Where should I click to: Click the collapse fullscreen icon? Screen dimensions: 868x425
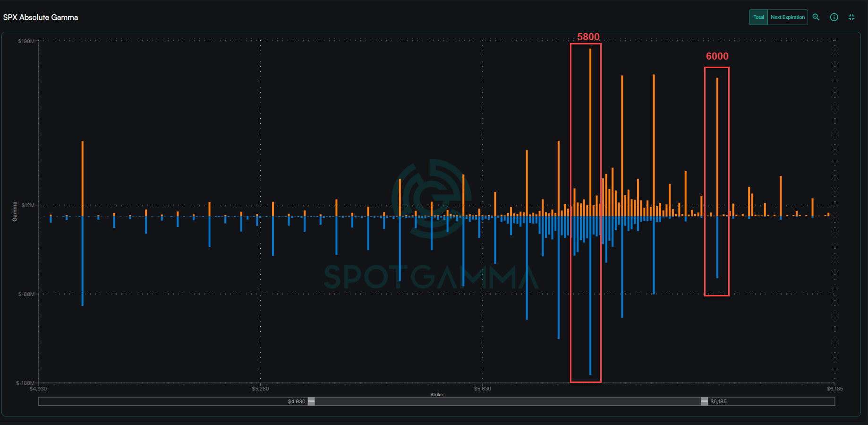coord(851,17)
